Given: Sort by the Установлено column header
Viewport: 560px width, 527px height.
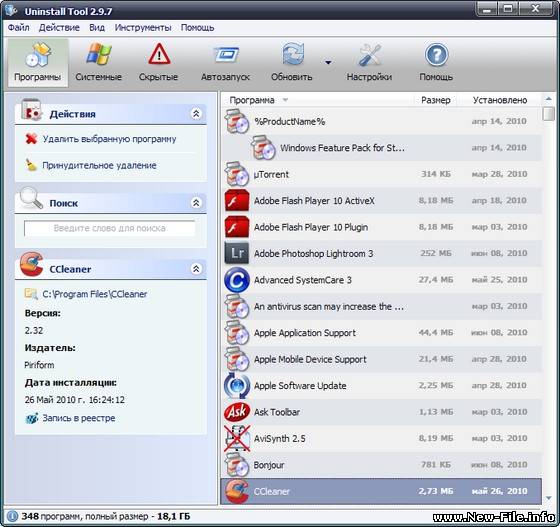Looking at the screenshot, I should tap(500, 100).
